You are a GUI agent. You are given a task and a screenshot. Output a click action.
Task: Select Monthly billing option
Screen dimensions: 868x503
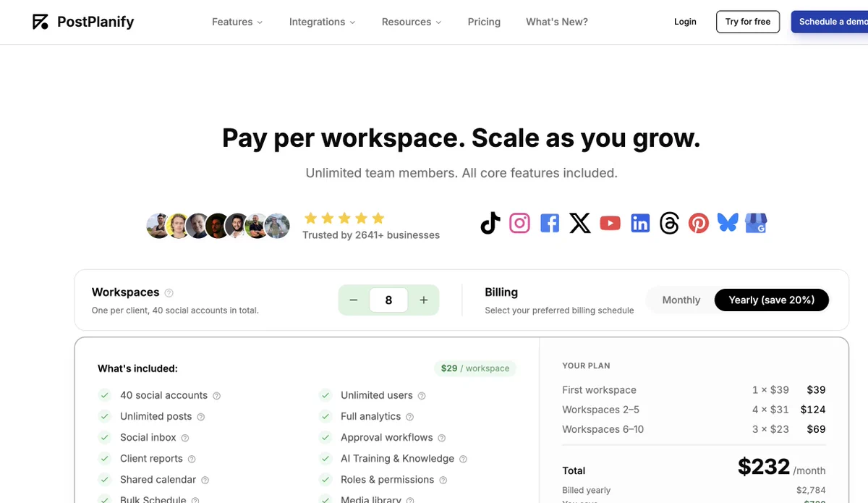tap(681, 300)
